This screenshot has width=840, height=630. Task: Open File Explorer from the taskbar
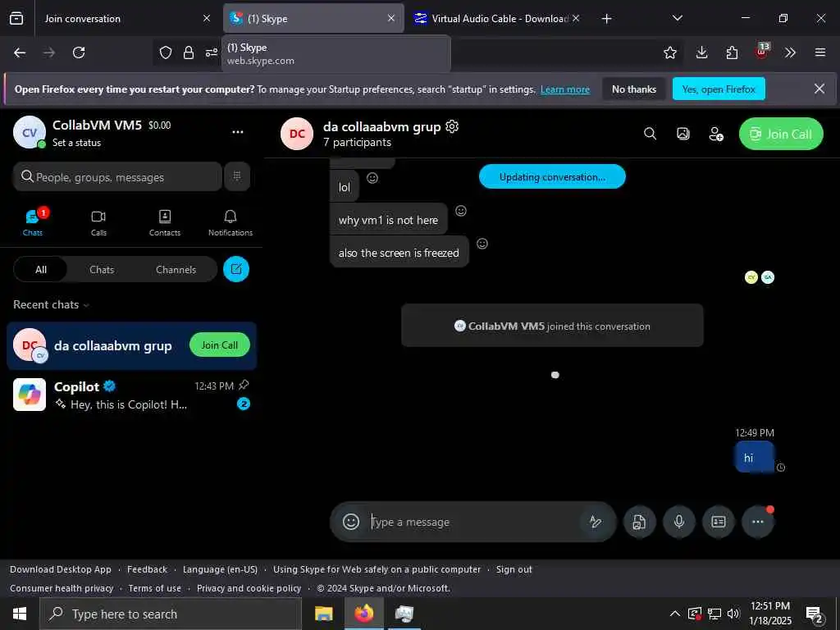(323, 614)
